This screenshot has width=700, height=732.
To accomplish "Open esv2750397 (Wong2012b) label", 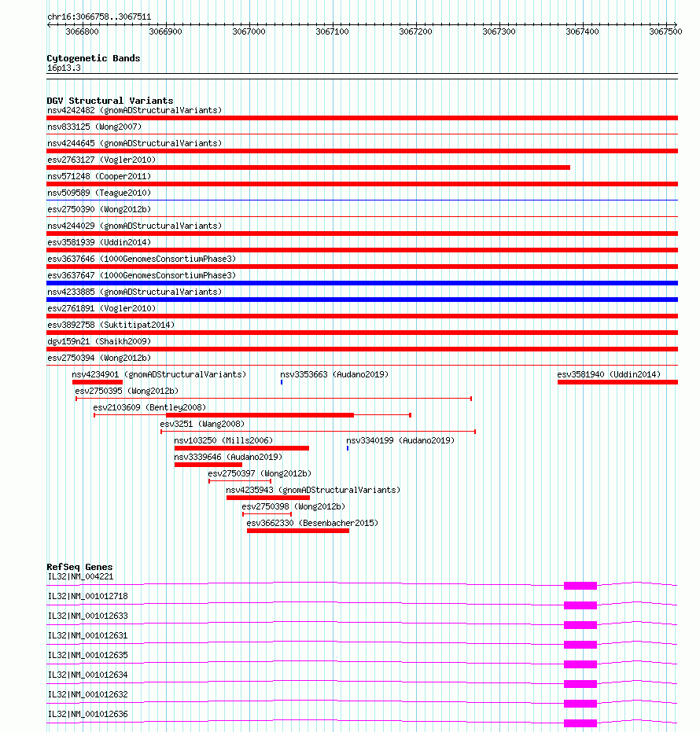I will tap(260, 473).
